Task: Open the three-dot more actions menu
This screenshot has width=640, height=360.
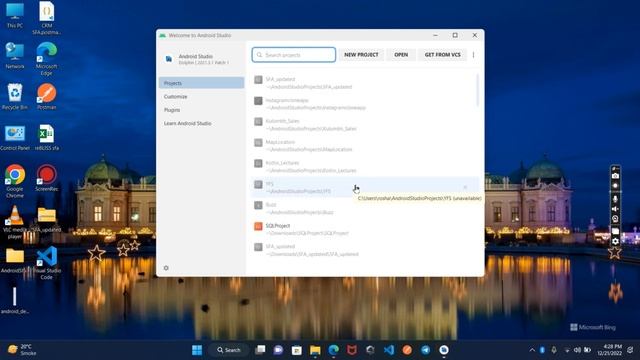Action: [473, 55]
